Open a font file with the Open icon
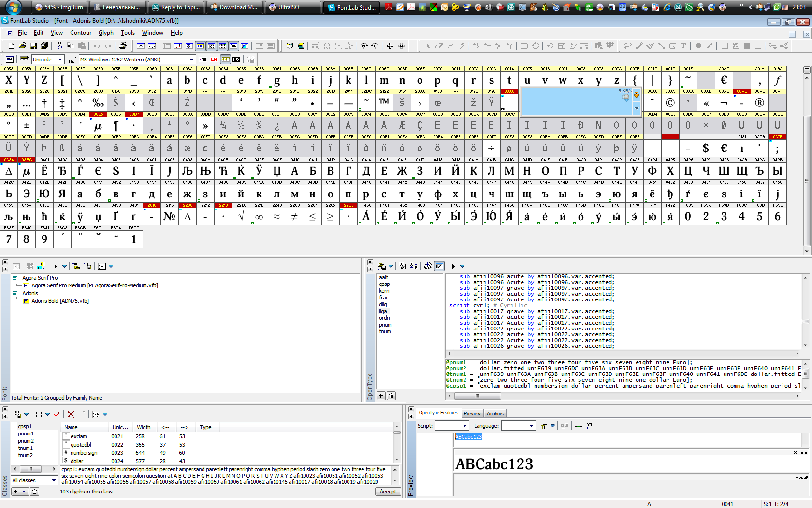812x508 pixels. click(22, 46)
